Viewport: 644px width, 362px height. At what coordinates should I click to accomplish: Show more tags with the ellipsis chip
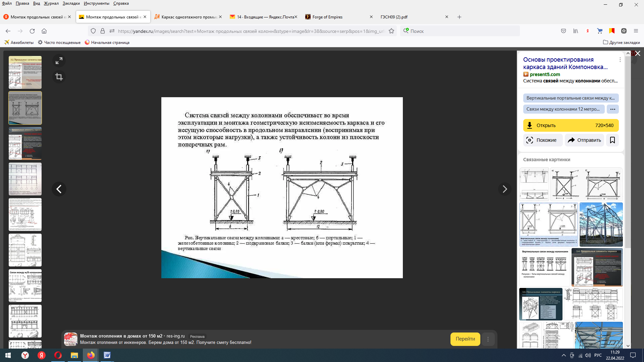[x=613, y=109]
